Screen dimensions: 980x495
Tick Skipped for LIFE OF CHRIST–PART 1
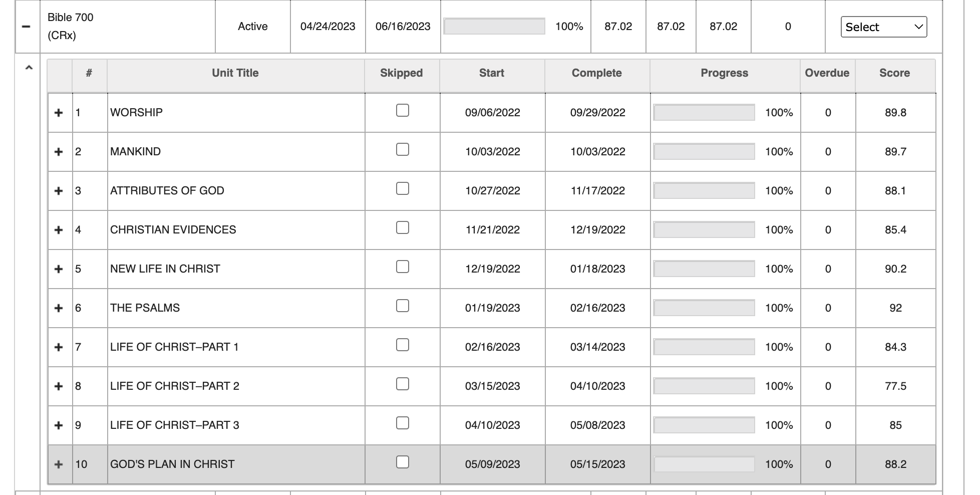(403, 345)
